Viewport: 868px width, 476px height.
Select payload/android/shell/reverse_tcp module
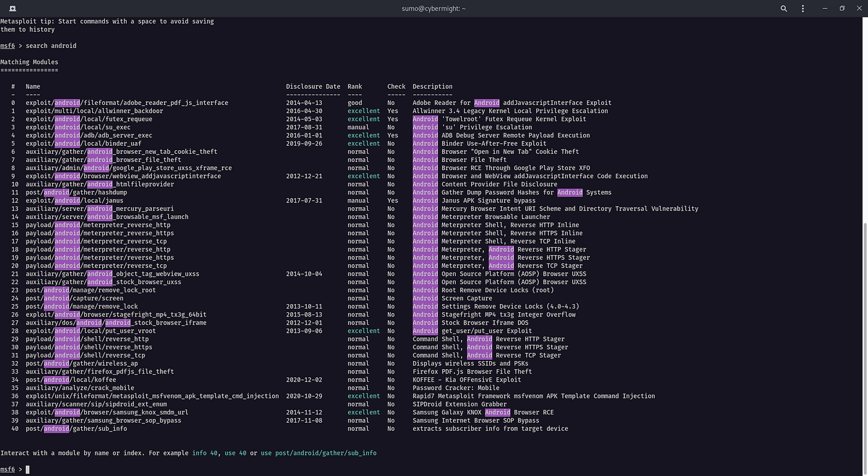[x=86, y=355]
